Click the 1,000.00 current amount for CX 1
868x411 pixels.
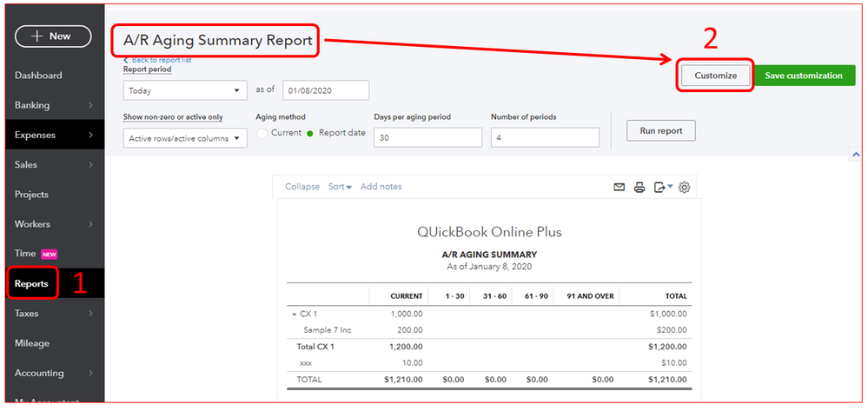point(407,314)
